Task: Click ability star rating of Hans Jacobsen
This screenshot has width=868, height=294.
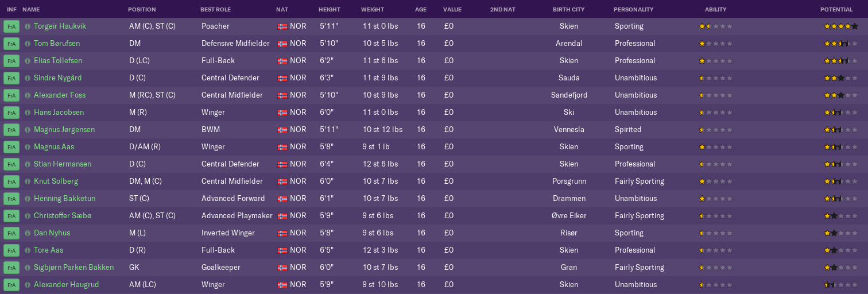Action: pyautogui.click(x=715, y=113)
